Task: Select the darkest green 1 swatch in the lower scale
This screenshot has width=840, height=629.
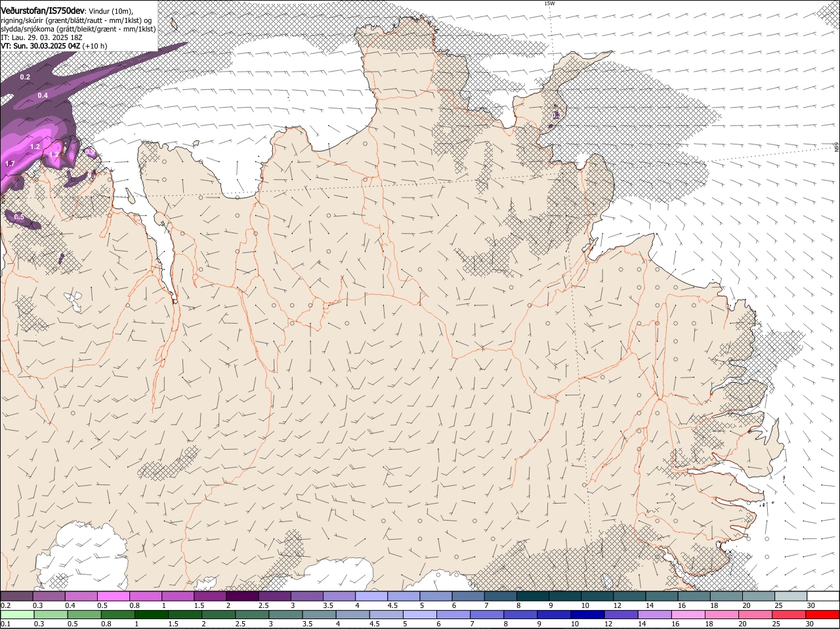Action: (151, 615)
